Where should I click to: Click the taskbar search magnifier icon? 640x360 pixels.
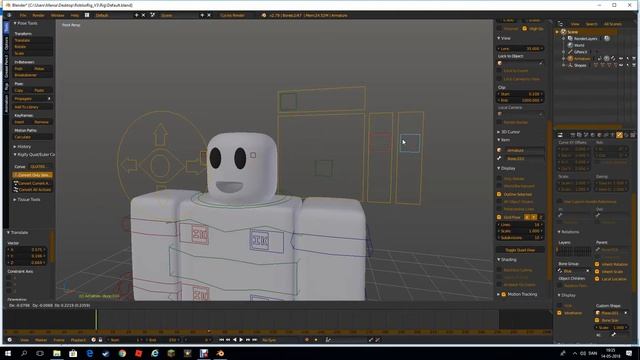[24, 353]
